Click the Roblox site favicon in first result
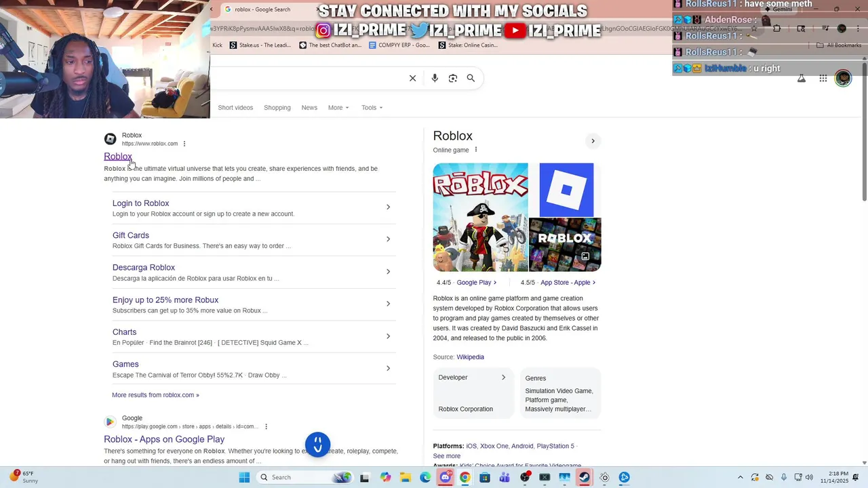 tap(110, 139)
